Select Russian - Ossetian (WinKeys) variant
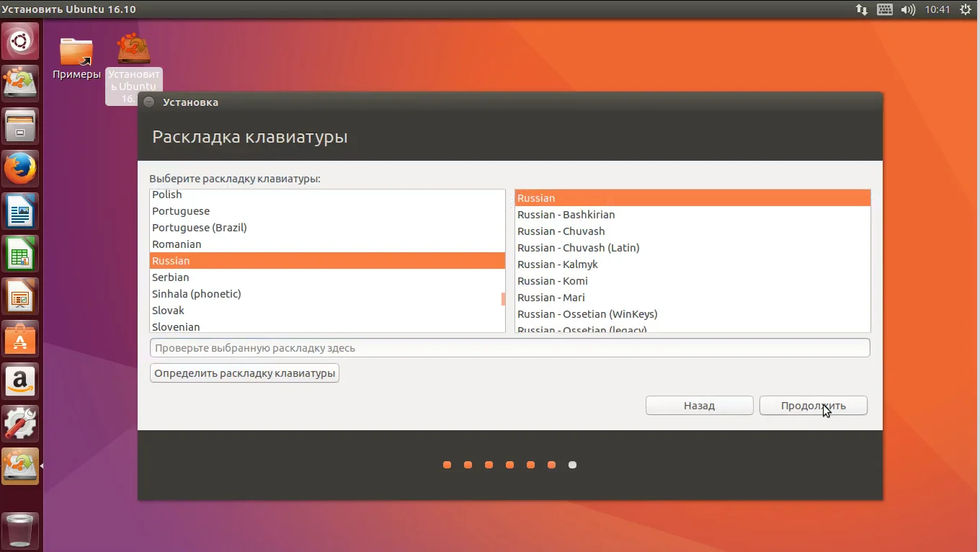980x552 pixels. point(692,314)
